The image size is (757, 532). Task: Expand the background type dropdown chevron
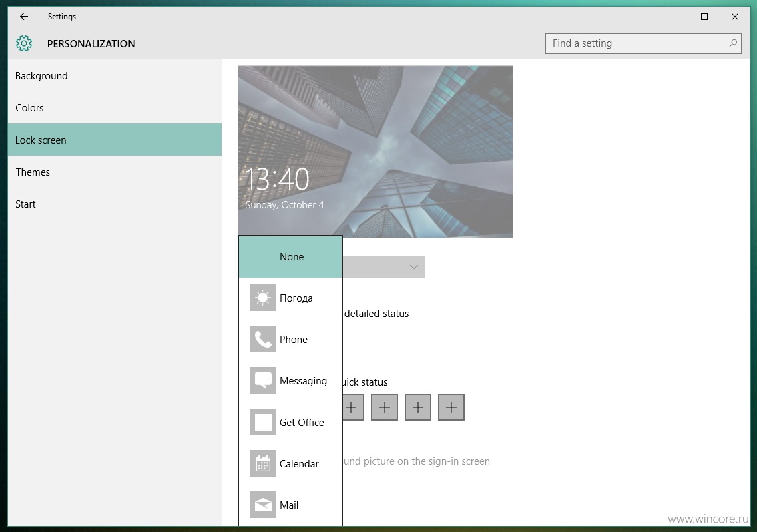click(x=413, y=267)
